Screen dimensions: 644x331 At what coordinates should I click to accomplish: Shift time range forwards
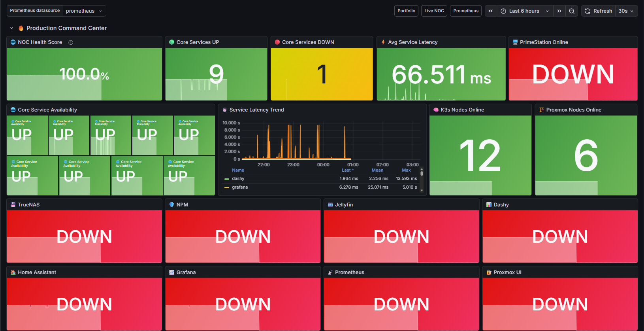point(559,11)
